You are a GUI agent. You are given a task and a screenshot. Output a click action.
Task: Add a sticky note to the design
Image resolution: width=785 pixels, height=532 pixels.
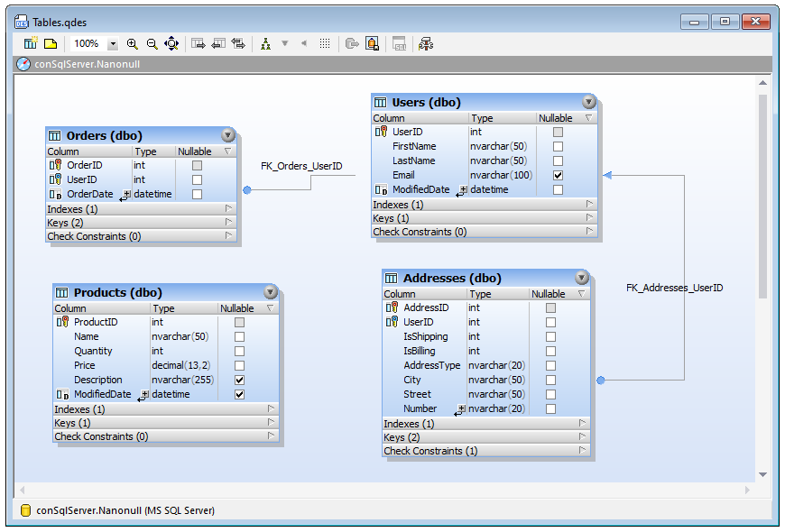click(51, 43)
